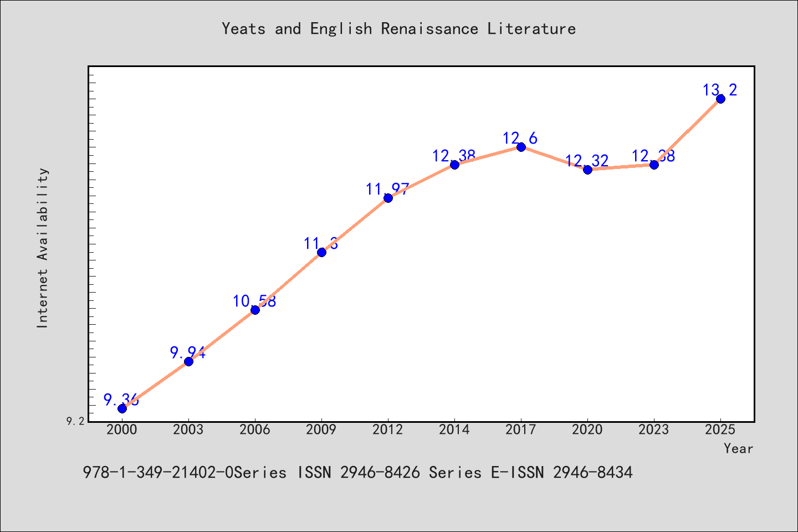The image size is (798, 532).
Task: Click the 2003 data point marker
Action: click(x=188, y=361)
